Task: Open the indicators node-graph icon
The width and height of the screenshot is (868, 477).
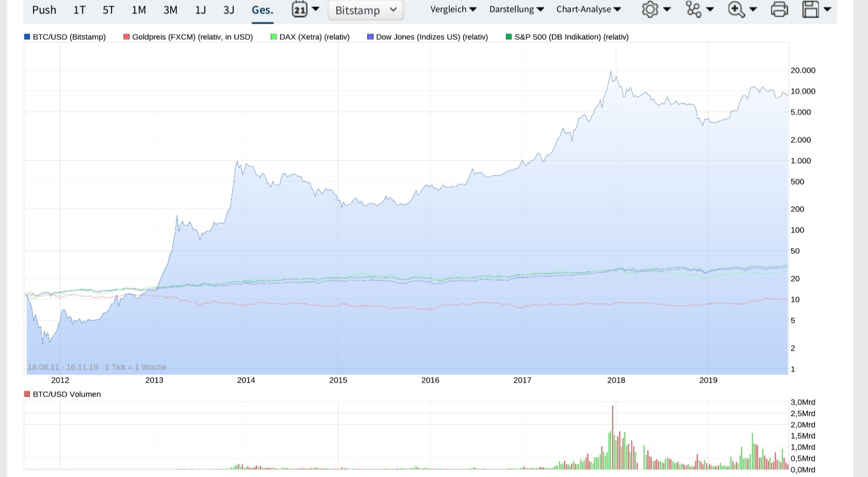Action: pos(694,9)
